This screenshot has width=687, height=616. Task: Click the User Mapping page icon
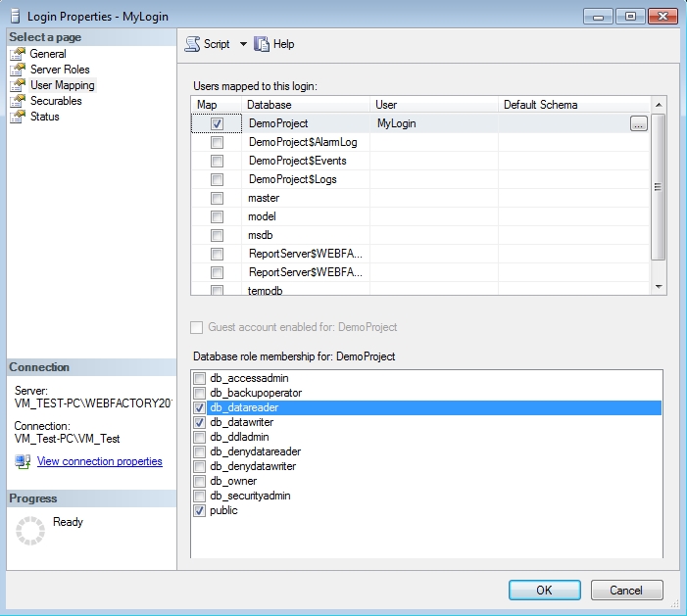[x=17, y=85]
